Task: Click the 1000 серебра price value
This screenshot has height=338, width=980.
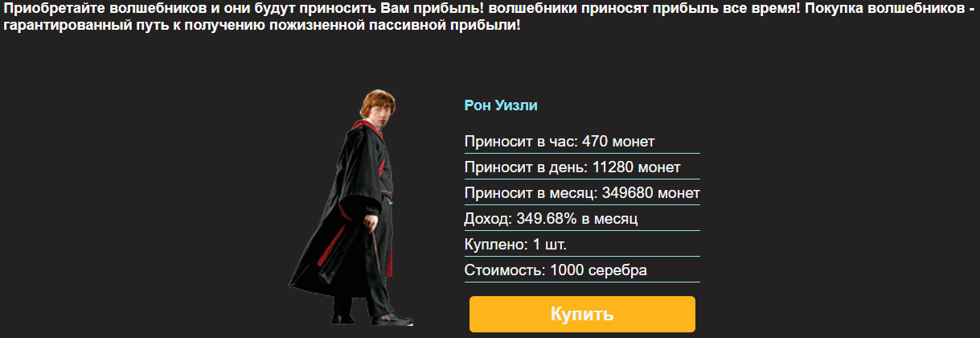Action: (x=598, y=270)
